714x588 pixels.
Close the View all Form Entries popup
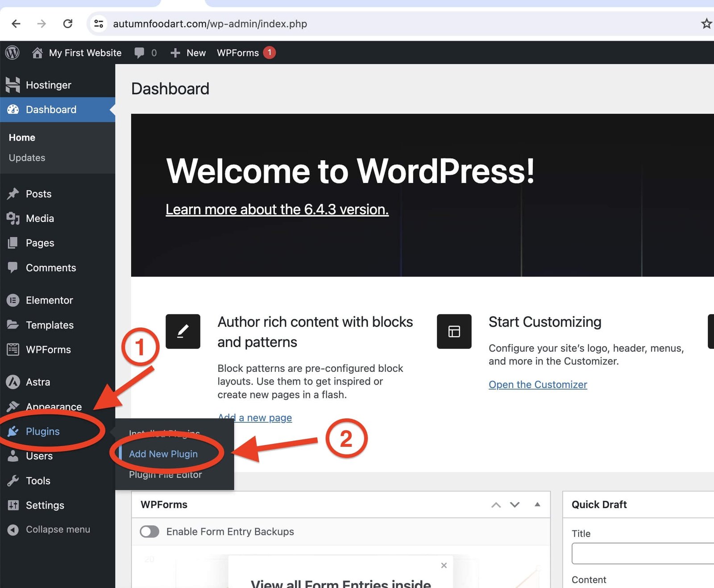point(444,565)
